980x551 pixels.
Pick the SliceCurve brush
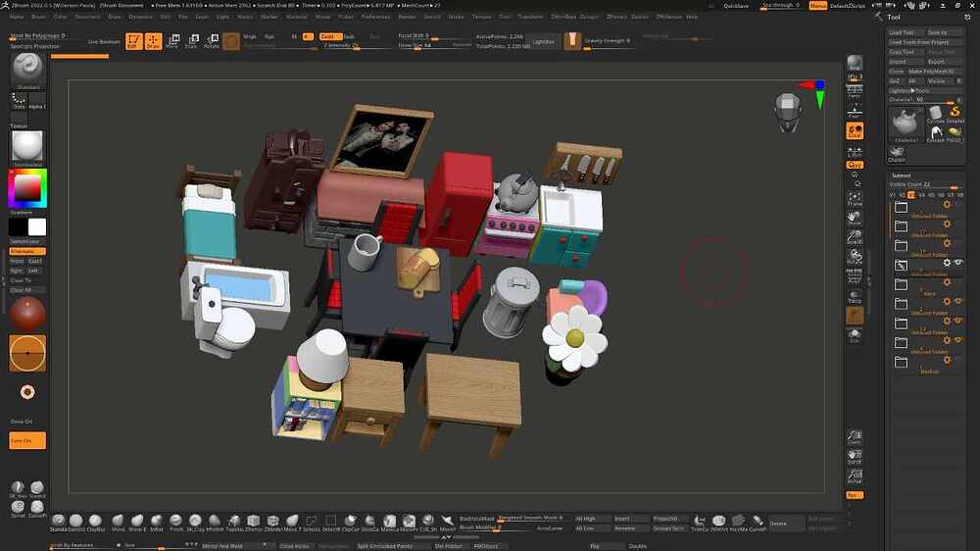pyautogui.click(x=369, y=522)
